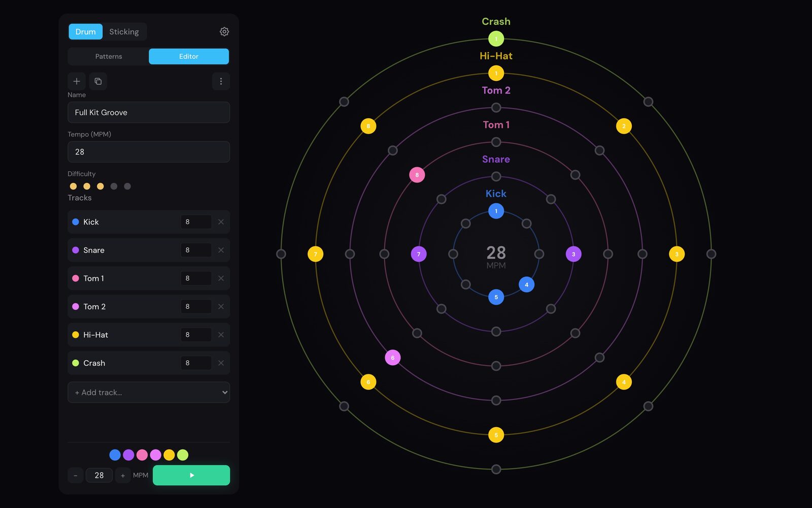812x508 pixels.
Task: Set Crash track step count
Action: [196, 363]
